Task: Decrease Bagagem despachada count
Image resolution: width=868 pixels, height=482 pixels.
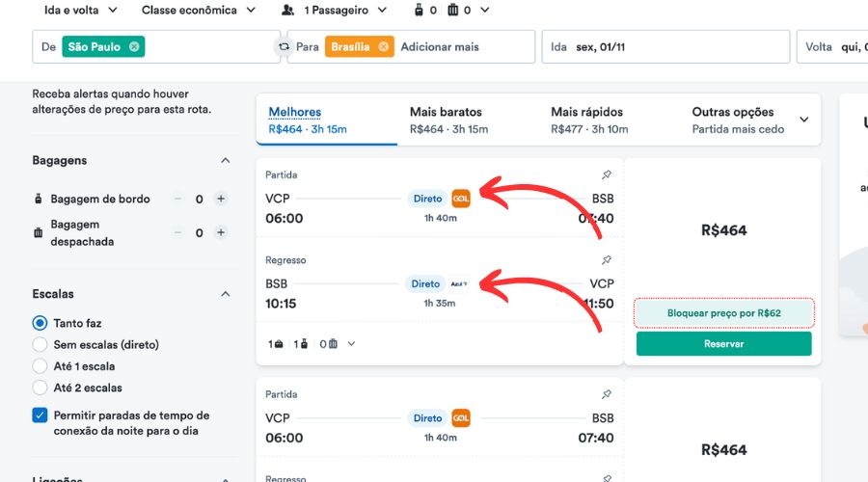Action: pos(177,232)
